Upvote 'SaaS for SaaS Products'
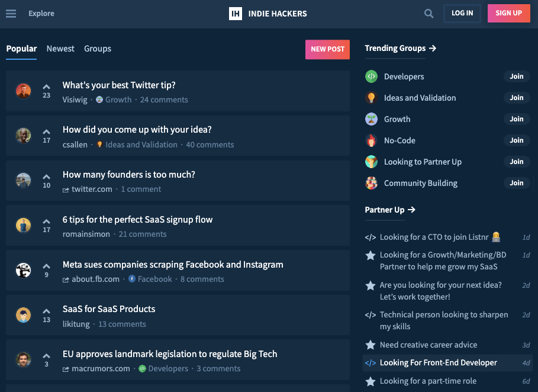This screenshot has height=392, width=538. pos(46,311)
